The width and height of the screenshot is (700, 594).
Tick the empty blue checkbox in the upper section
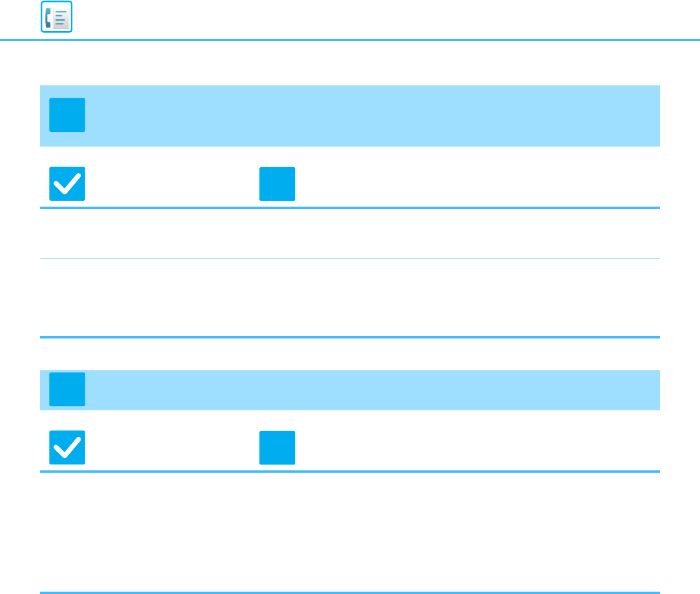(x=277, y=184)
